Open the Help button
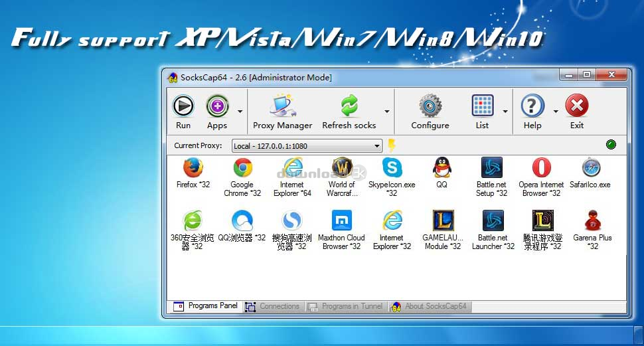Viewport: 644px width, 346px height. click(532, 112)
